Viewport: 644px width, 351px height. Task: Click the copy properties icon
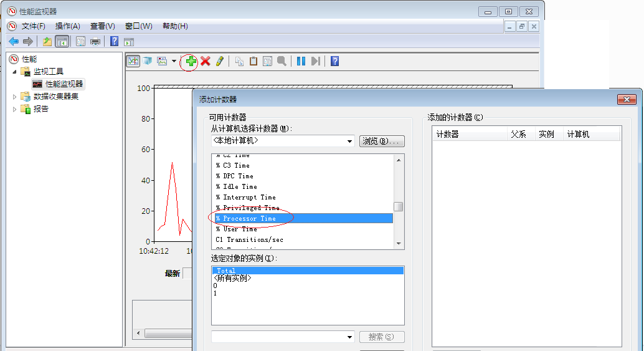click(x=239, y=61)
